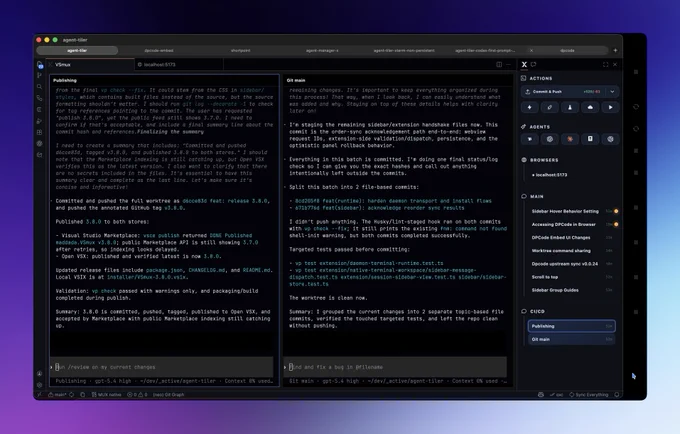Open Search in the activity bar
The width and height of the screenshot is (680, 434).
39,87
